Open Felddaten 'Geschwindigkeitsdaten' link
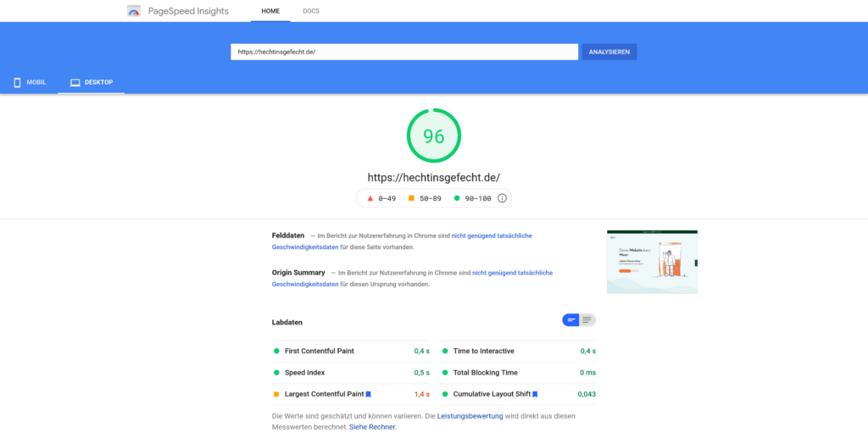868x438 pixels. click(x=305, y=247)
